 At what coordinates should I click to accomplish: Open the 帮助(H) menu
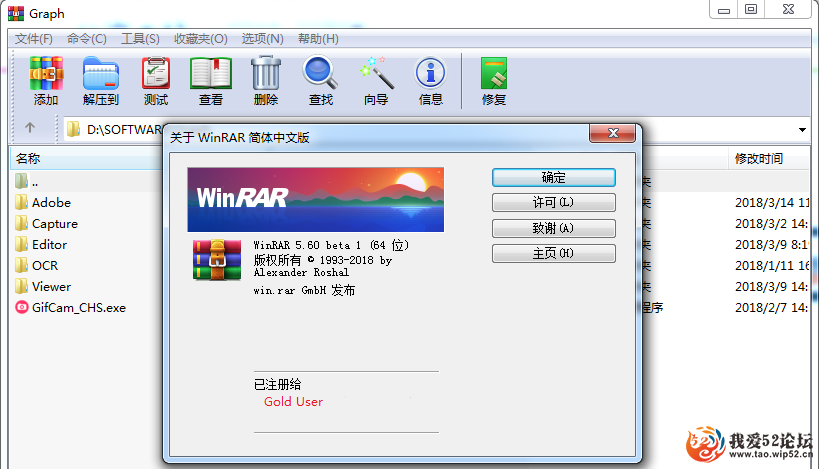318,39
